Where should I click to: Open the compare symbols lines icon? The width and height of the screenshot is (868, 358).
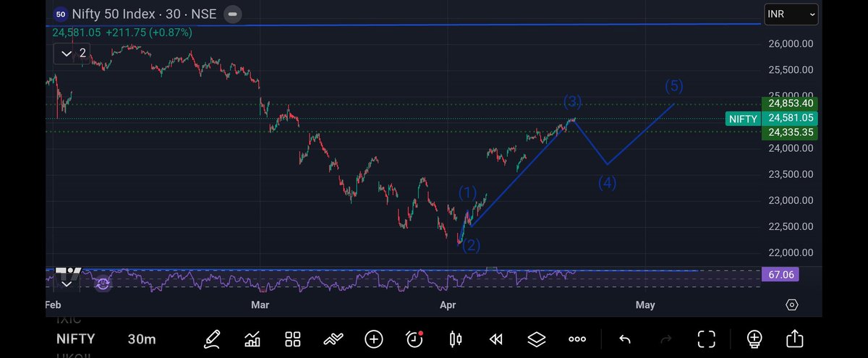(333, 338)
